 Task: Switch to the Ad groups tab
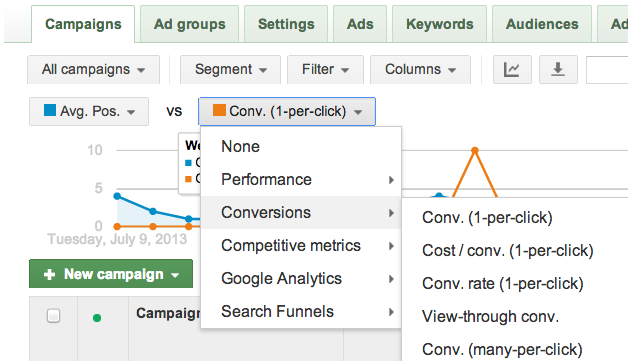[x=189, y=24]
